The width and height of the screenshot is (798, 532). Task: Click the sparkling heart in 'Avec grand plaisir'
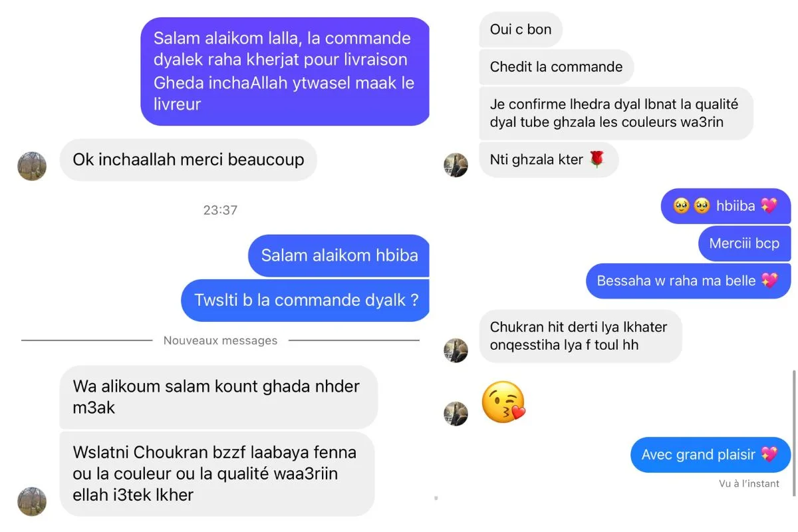[x=769, y=455]
